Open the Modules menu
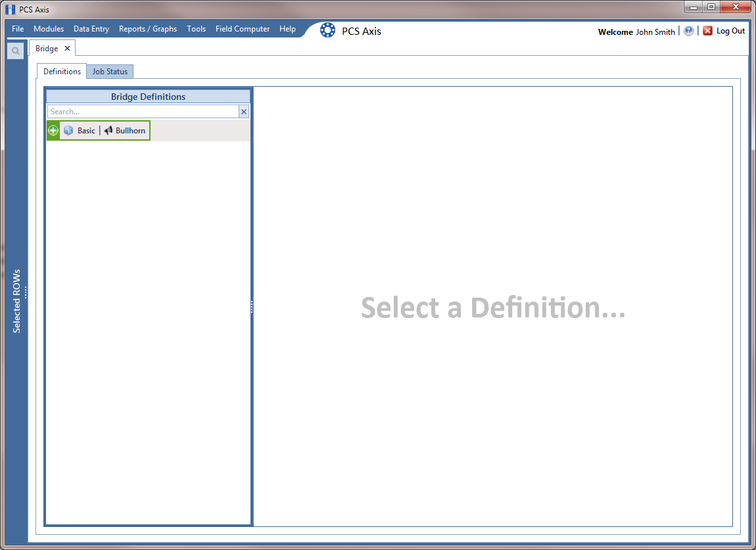Image resolution: width=756 pixels, height=550 pixels. click(x=49, y=29)
